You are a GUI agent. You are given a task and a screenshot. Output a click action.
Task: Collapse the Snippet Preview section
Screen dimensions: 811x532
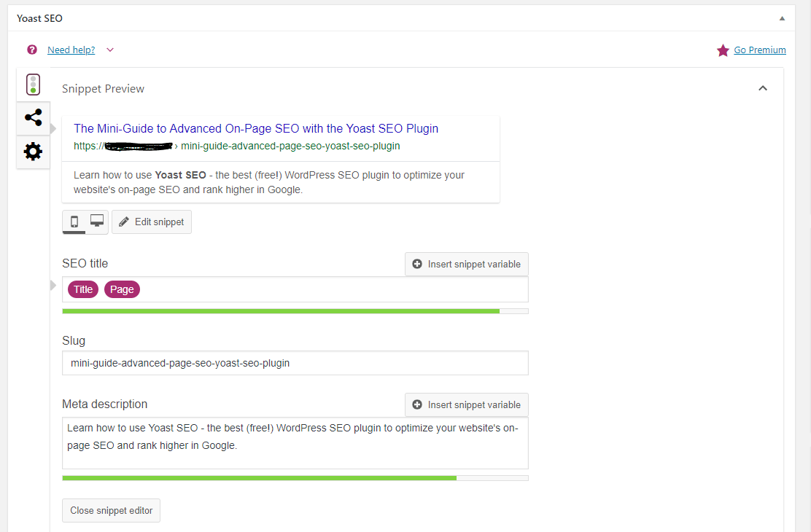click(762, 88)
